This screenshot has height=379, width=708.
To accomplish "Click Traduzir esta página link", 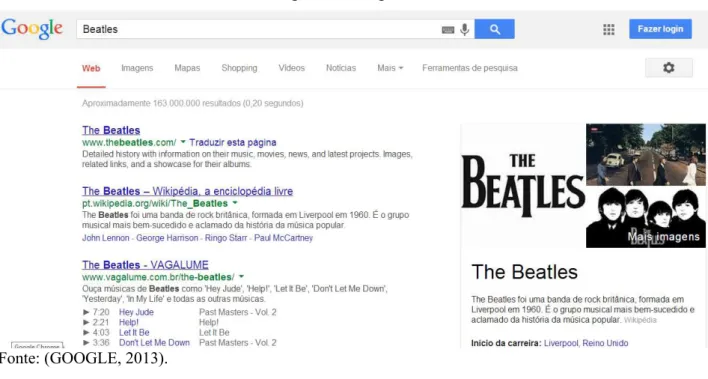I will point(233,142).
